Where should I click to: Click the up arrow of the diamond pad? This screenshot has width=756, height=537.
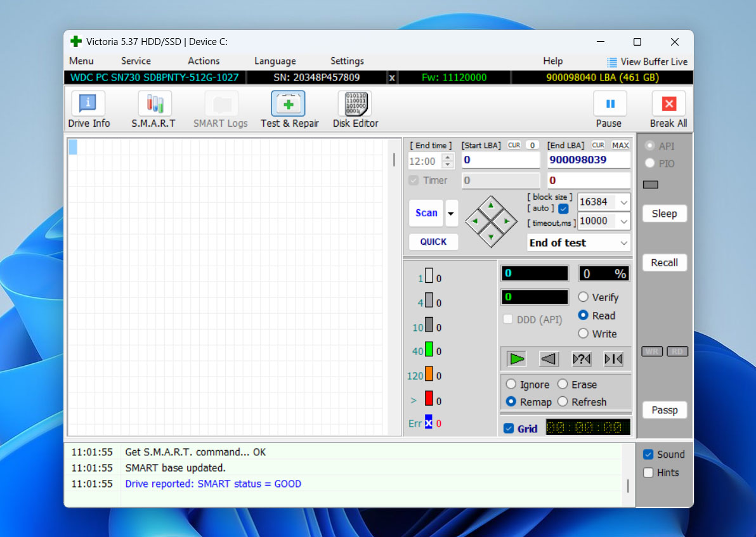(x=491, y=206)
